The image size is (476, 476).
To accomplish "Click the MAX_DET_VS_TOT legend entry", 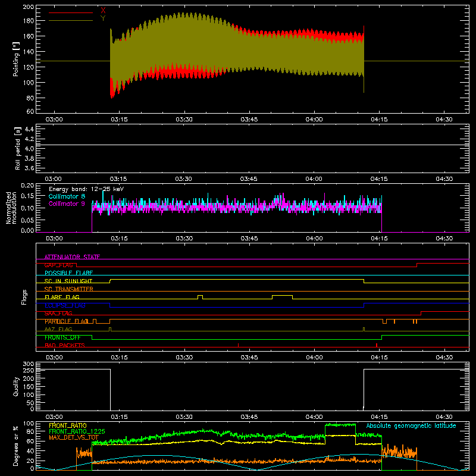I will pos(74,437).
